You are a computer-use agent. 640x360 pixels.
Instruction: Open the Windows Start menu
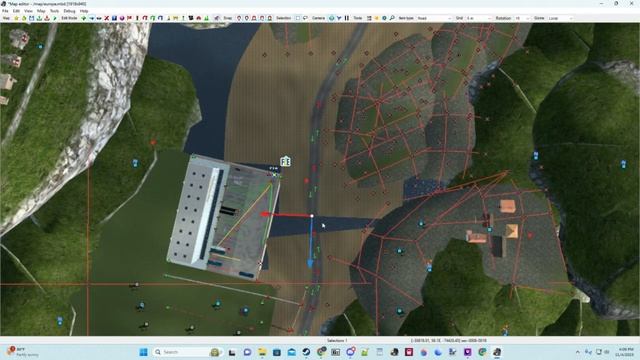[143, 352]
